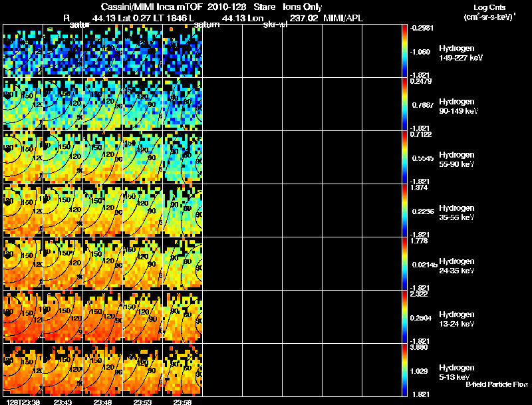Screen dimensions: 532x405
Task: Open the 149-227 keV image panel at 23:58
Action: [x=182, y=51]
